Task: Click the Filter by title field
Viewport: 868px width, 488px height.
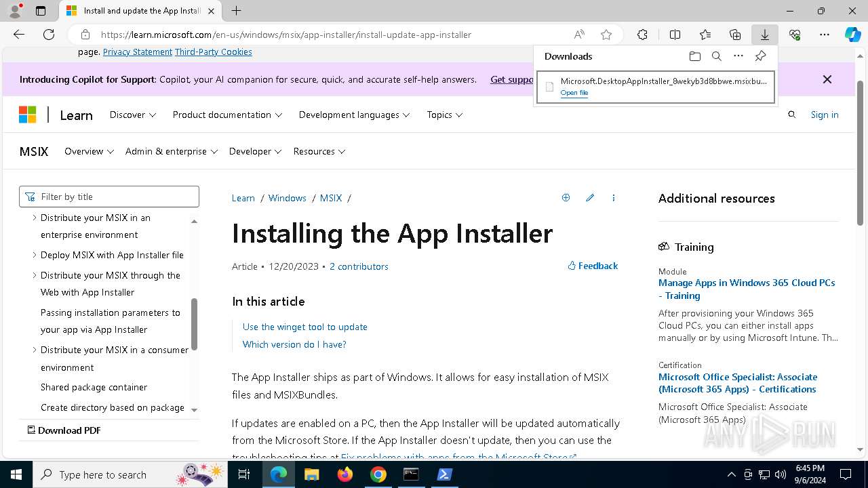Action: (x=109, y=197)
